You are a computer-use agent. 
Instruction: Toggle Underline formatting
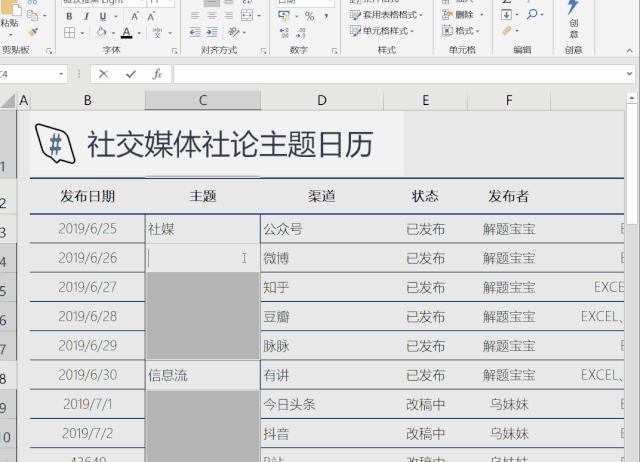pyautogui.click(x=103, y=16)
